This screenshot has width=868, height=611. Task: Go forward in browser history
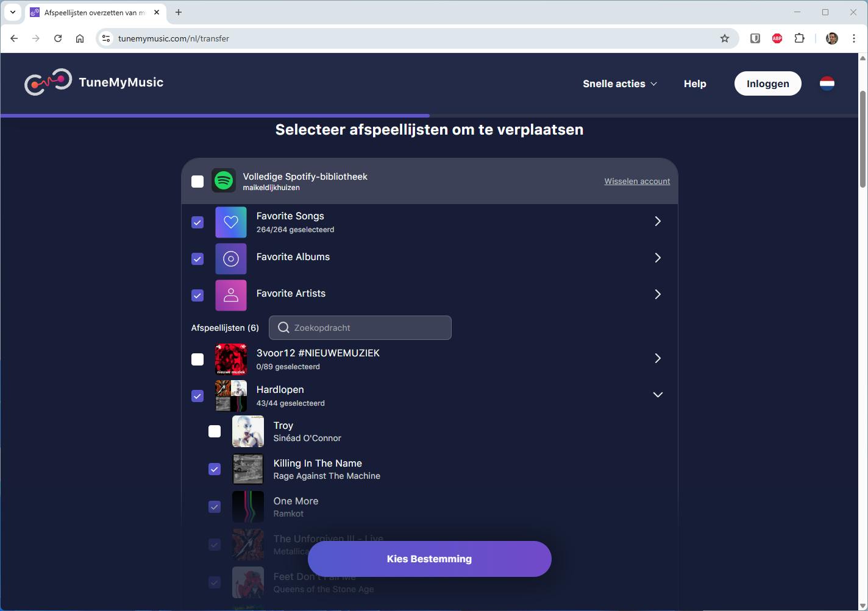click(x=36, y=38)
